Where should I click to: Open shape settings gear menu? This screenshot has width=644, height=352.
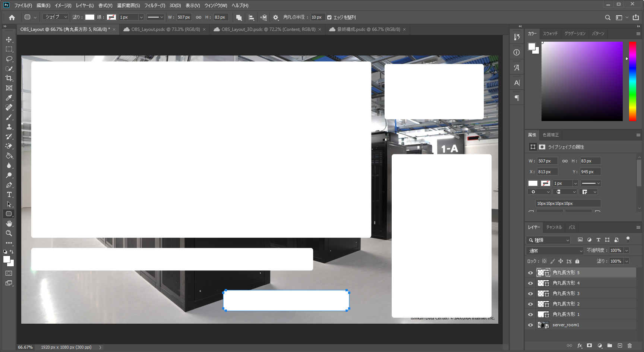pos(276,17)
